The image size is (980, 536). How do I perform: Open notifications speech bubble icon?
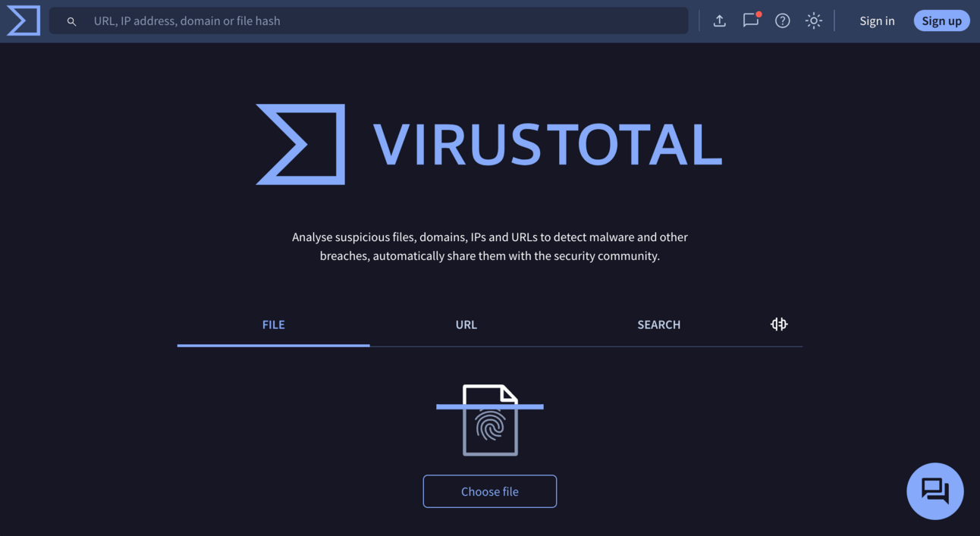click(x=751, y=20)
